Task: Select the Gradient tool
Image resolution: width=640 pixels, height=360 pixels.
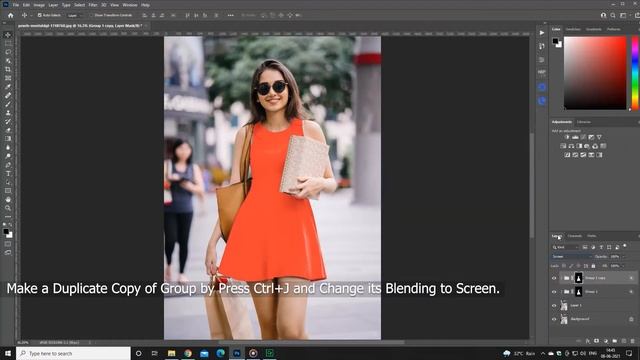Action: (8, 139)
